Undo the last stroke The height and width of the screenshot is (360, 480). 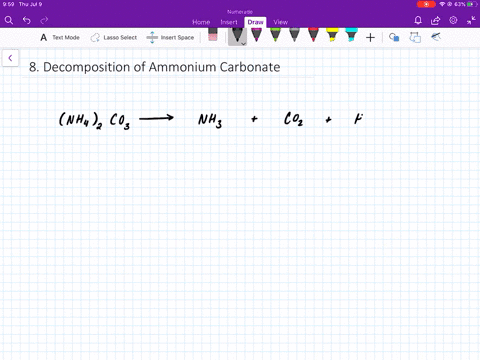(x=27, y=20)
